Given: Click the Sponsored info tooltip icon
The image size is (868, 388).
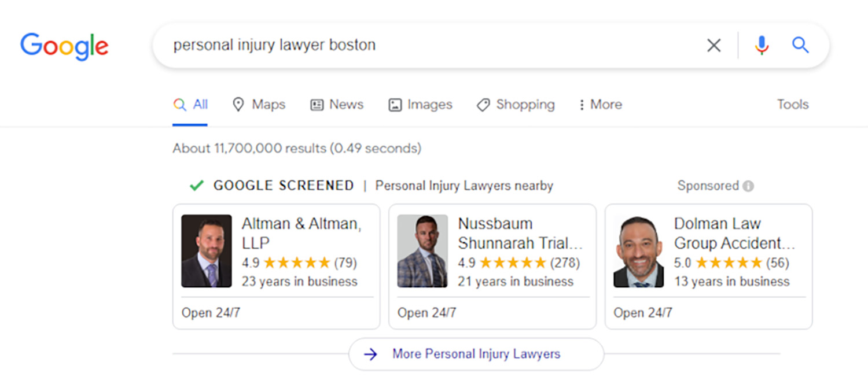Looking at the screenshot, I should pyautogui.click(x=749, y=186).
